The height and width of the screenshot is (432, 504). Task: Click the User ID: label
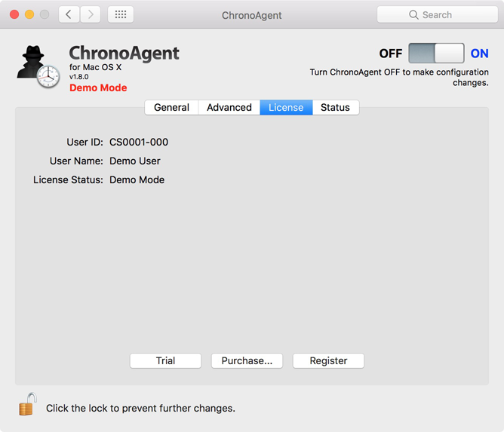85,142
